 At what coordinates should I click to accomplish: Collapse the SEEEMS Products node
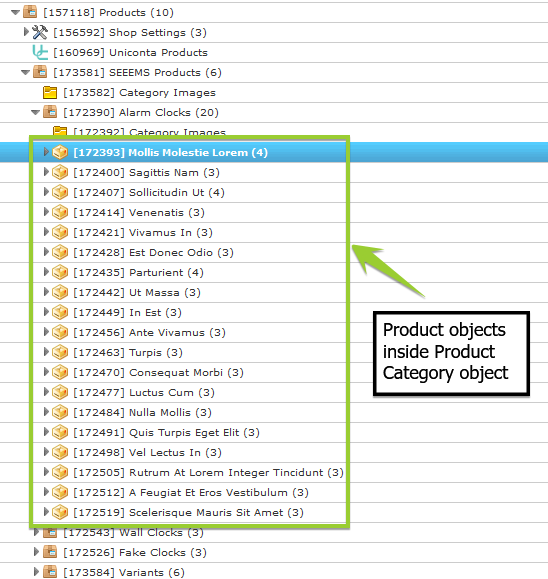(x=25, y=72)
